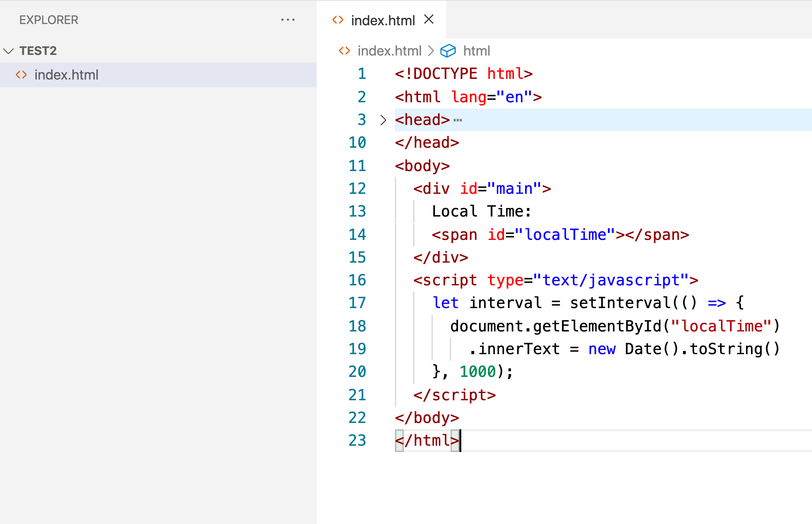Click the file icon on the index.html tab
Image resolution: width=812 pixels, height=524 pixels.
(x=338, y=20)
